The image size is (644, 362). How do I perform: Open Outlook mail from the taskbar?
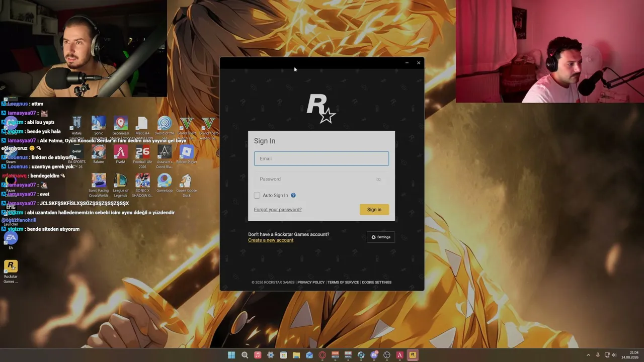309,355
